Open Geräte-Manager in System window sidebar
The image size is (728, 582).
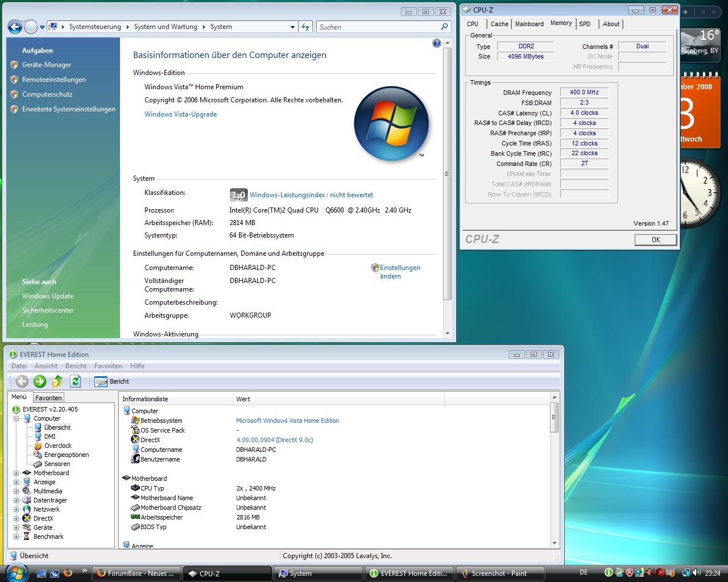47,65
